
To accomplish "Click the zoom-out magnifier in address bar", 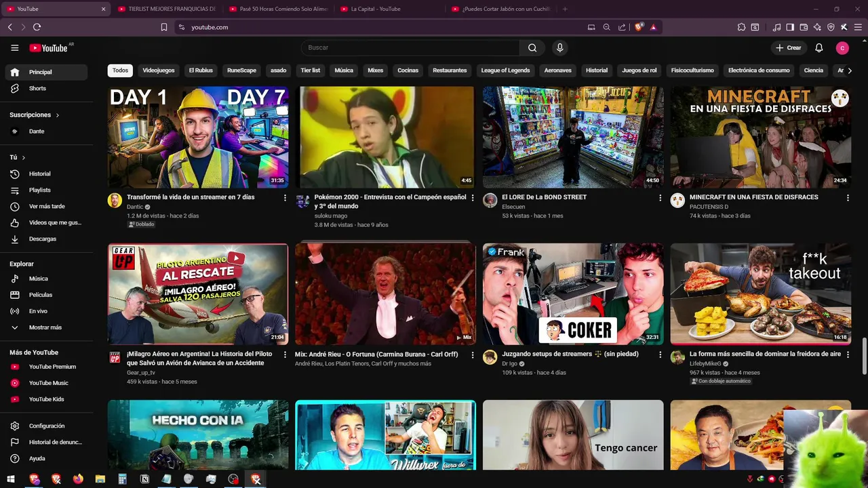I will click(x=607, y=27).
